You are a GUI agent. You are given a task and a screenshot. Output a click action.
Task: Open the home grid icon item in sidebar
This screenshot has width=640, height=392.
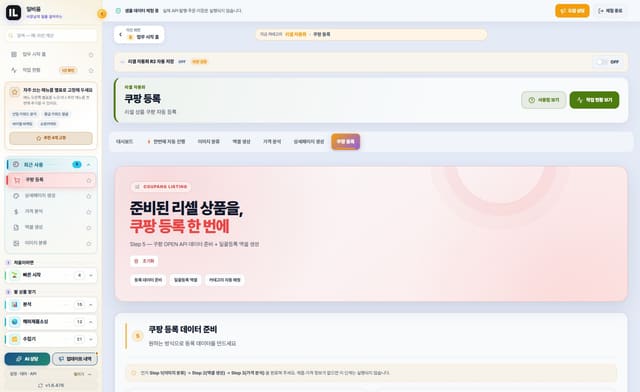(14, 54)
